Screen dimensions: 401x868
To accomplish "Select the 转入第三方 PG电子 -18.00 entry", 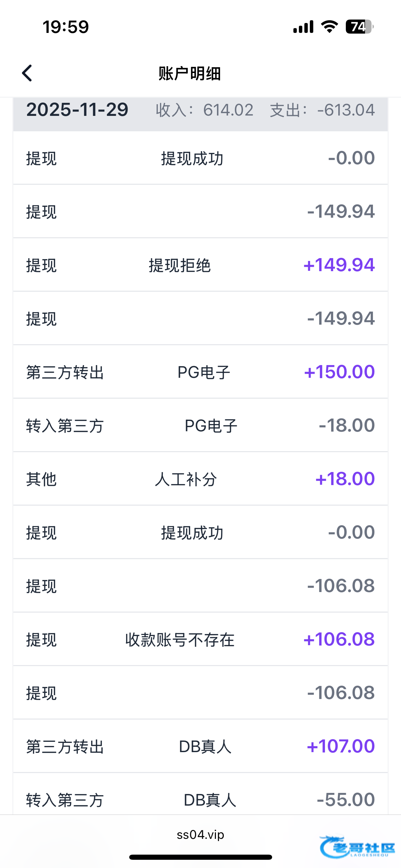I will point(200,425).
